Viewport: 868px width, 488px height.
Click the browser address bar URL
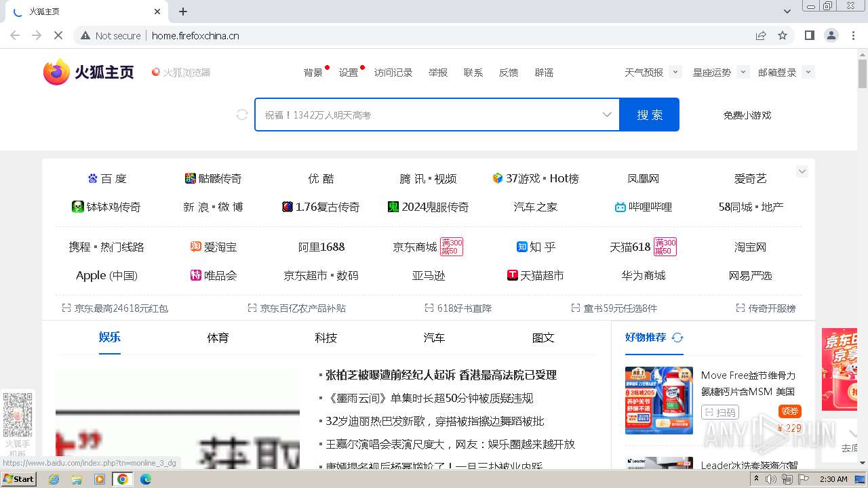click(195, 36)
